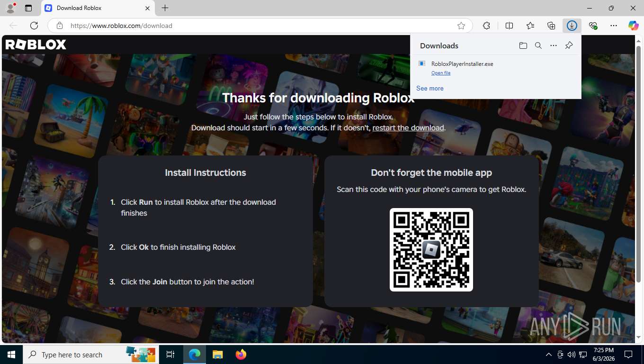Pin the Downloads panel
644x364 pixels.
coord(569,45)
